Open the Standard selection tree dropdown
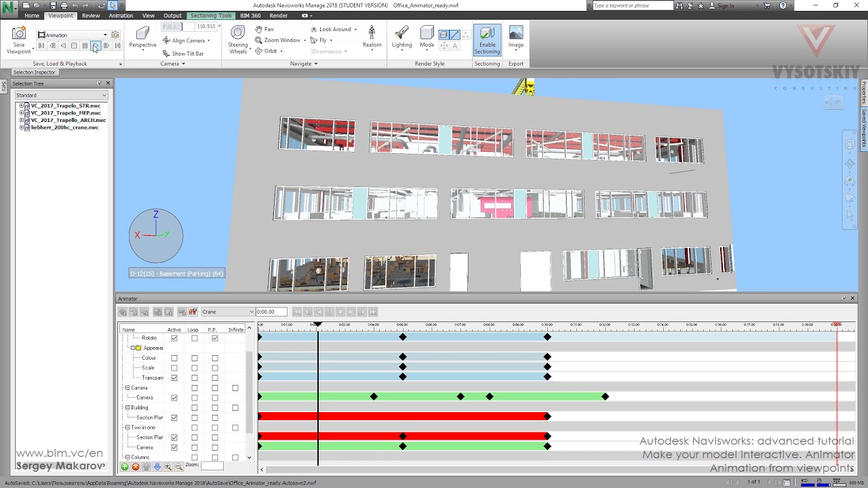This screenshot has width=868, height=488. tap(104, 96)
